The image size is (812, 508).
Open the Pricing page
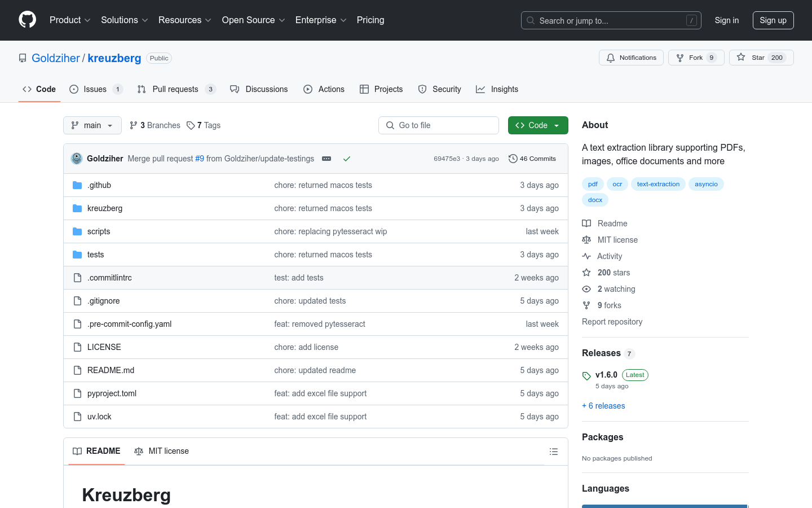370,20
